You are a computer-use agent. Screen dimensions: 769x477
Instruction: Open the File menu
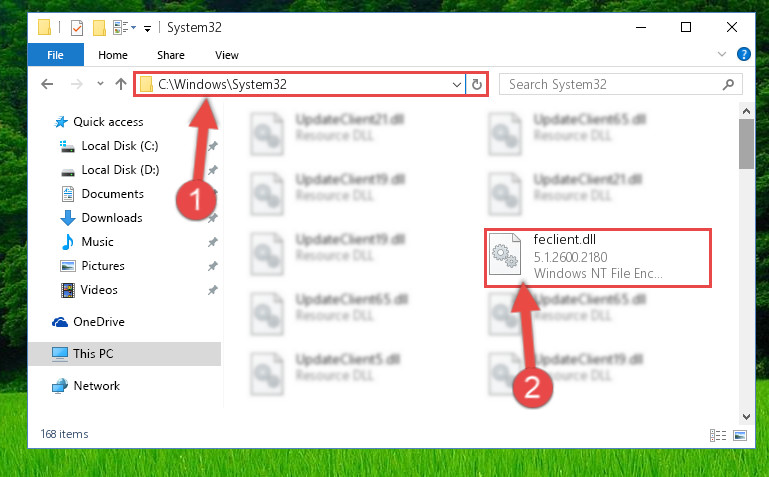55,55
